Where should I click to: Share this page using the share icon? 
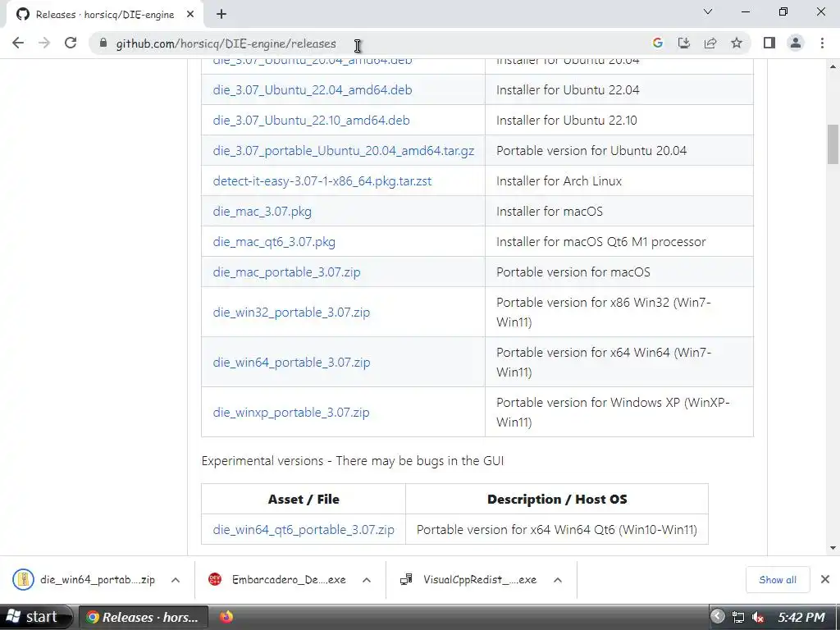(x=710, y=43)
